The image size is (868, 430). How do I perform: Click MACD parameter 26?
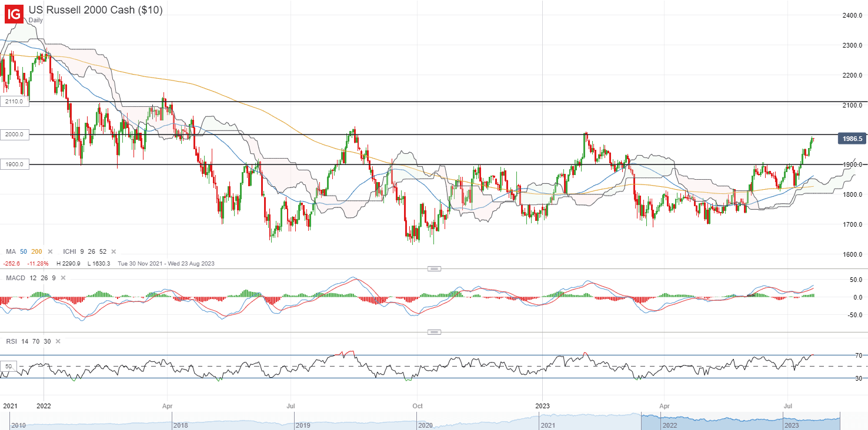[x=44, y=278]
